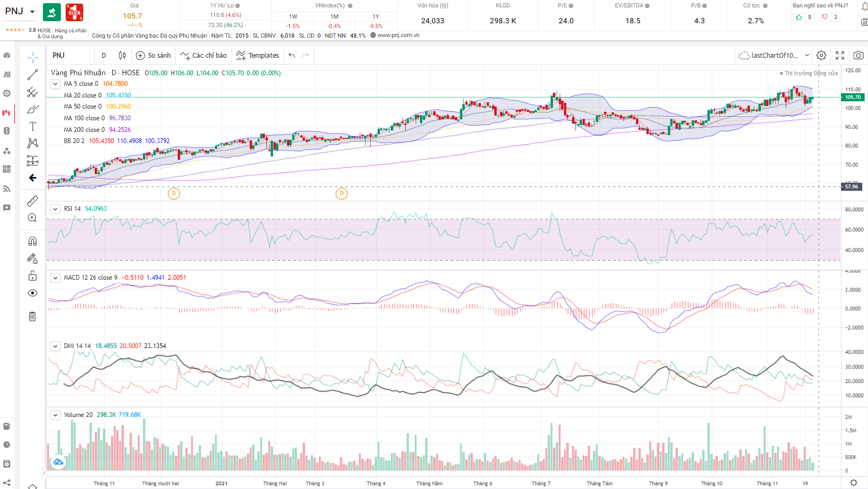Collapse the MACD indicator legend

click(x=55, y=278)
